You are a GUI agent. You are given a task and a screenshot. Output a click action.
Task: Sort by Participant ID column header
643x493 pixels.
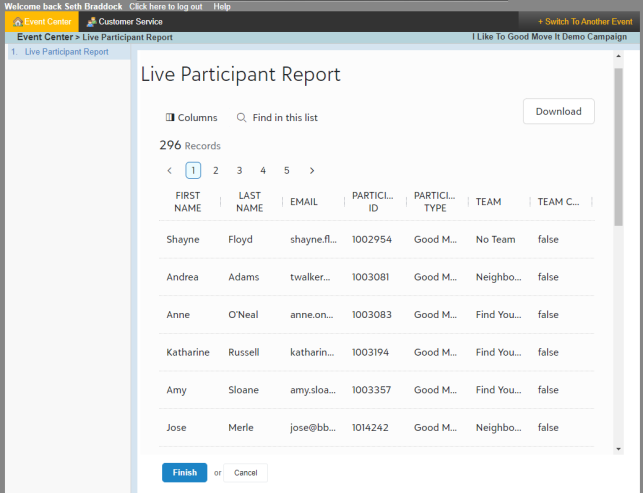pyautogui.click(x=372, y=202)
